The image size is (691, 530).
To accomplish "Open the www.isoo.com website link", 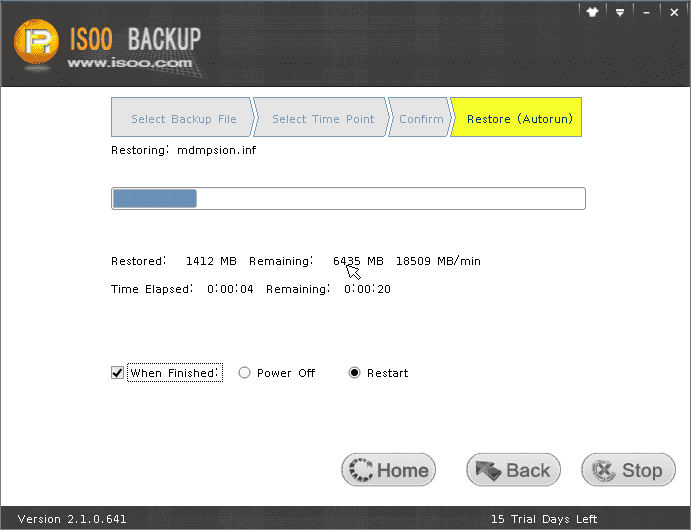I will (x=130, y=63).
